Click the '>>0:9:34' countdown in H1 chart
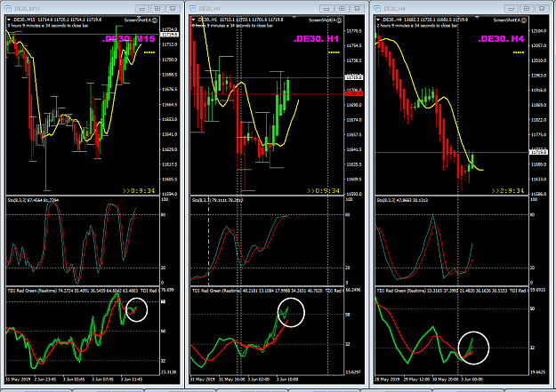The width and height of the screenshot is (556, 392). coord(324,191)
